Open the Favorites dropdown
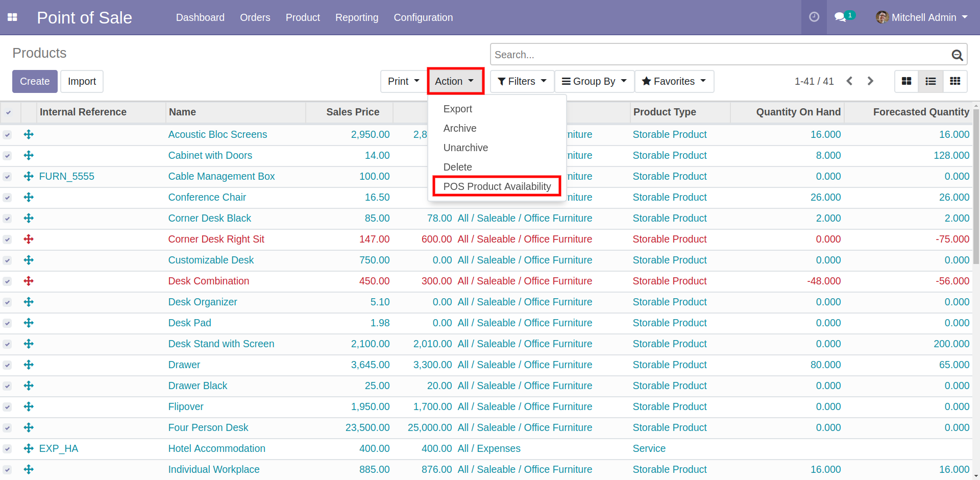 click(x=674, y=81)
